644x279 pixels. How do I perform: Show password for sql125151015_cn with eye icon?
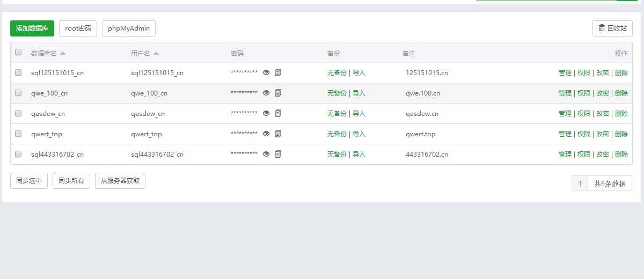pos(266,72)
